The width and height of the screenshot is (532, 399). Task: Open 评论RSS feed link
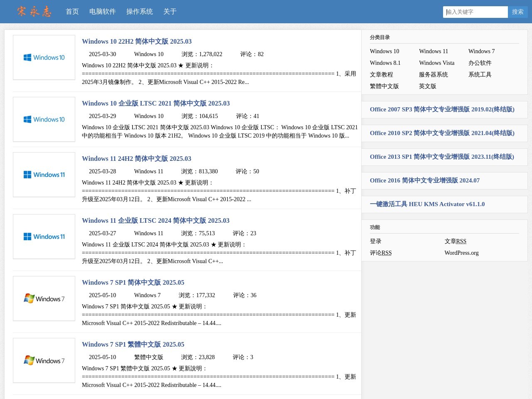(381, 253)
